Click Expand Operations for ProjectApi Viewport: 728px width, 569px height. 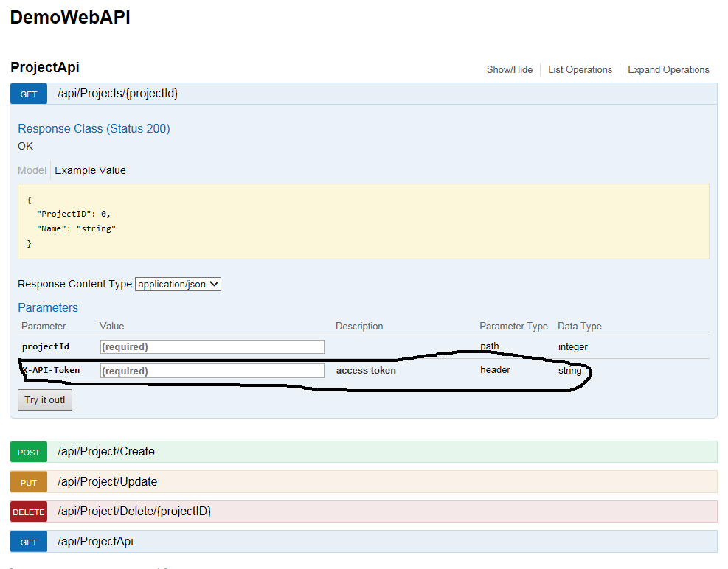point(668,69)
